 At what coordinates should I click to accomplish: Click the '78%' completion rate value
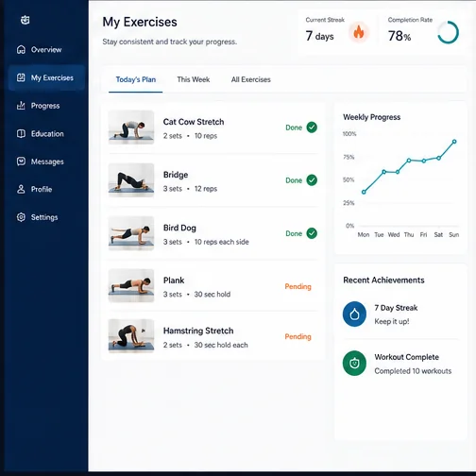tap(399, 36)
